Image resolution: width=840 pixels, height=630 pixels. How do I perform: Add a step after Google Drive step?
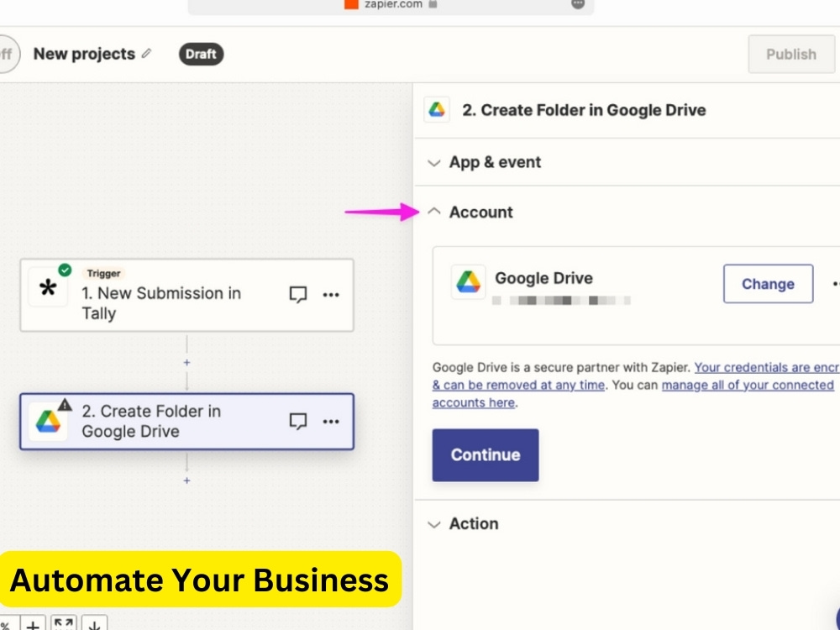[186, 480]
